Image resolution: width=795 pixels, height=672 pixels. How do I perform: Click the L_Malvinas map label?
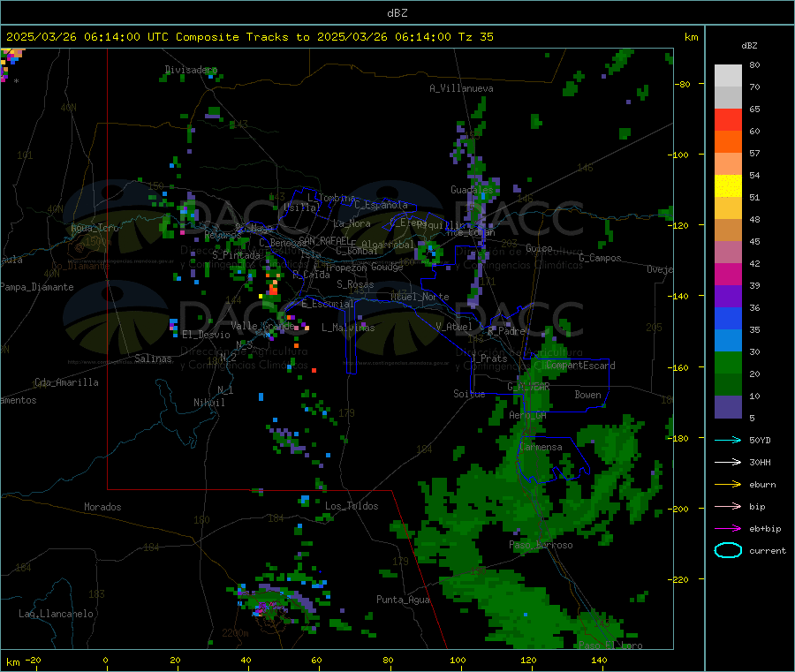tap(348, 328)
